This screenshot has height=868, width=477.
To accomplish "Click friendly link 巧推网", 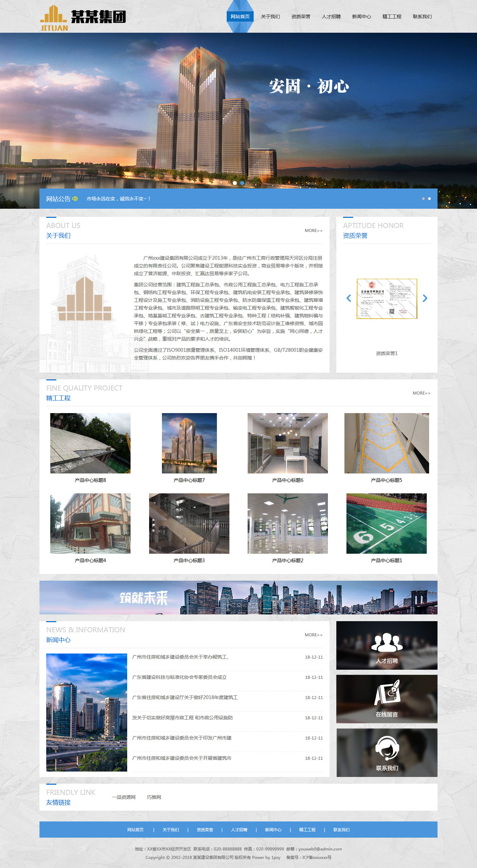I will point(154,797).
